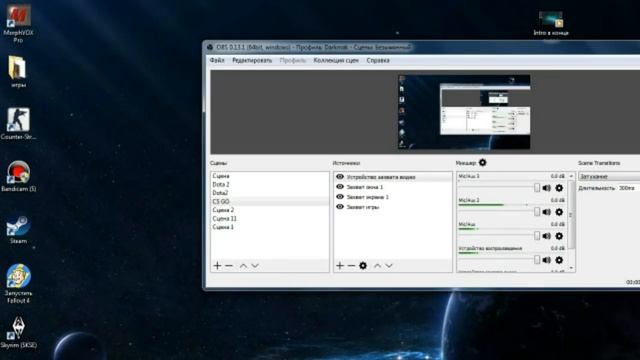Screen dimensions: 640x360
Task: Click the OBS preview canvas thumbnail
Action: point(464,112)
